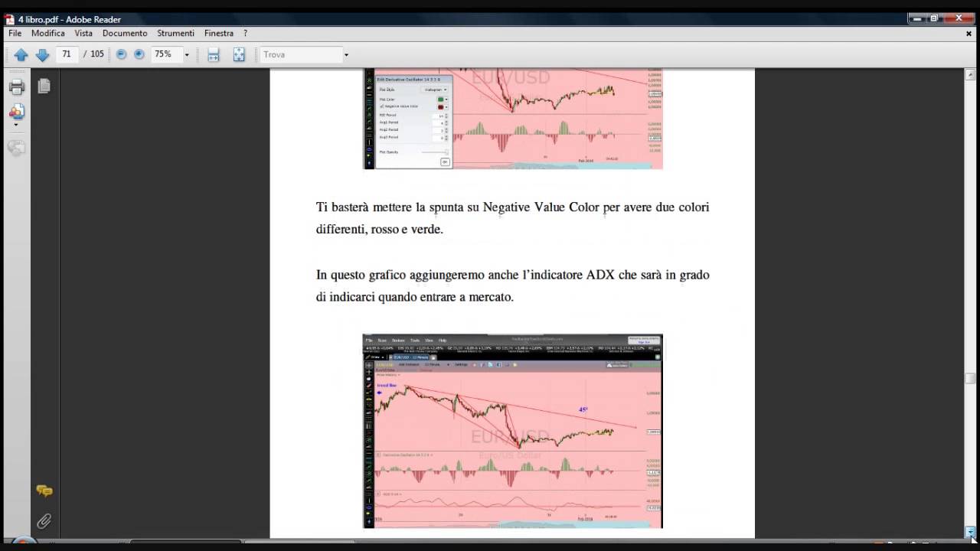Screen dimensions: 980x551
Task: Close the Adobe Reader window
Action: tap(959, 18)
